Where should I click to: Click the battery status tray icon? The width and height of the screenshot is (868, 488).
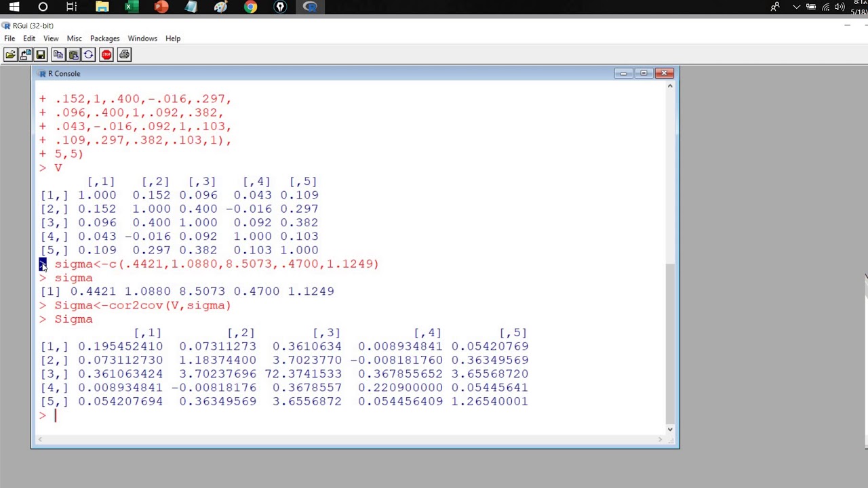point(811,7)
